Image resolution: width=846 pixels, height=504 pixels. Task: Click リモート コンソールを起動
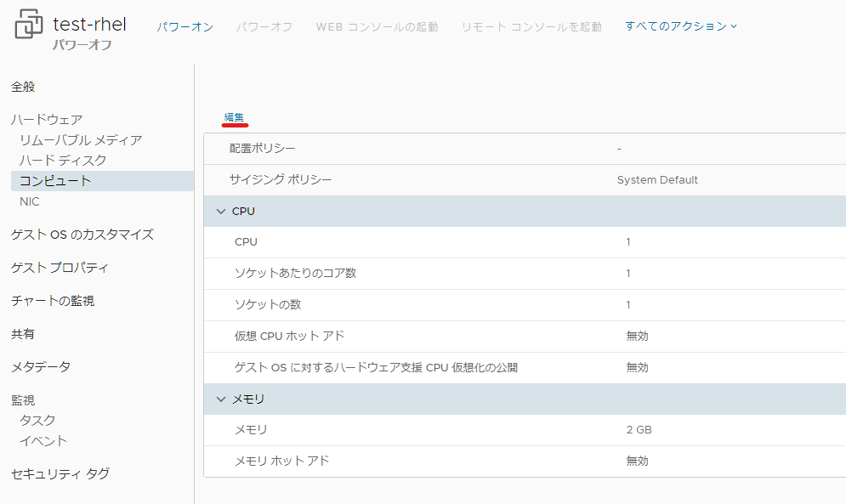point(531,26)
